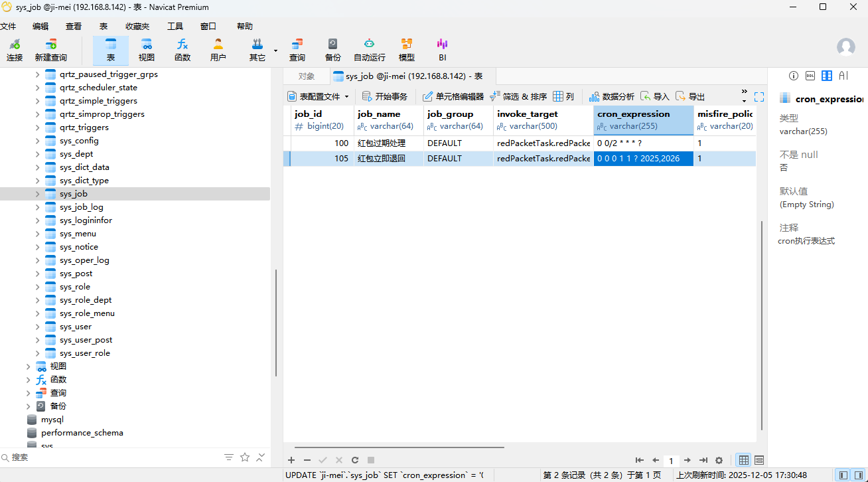This screenshot has height=482, width=868.
Task: Select the mysql database
Action: tap(52, 420)
